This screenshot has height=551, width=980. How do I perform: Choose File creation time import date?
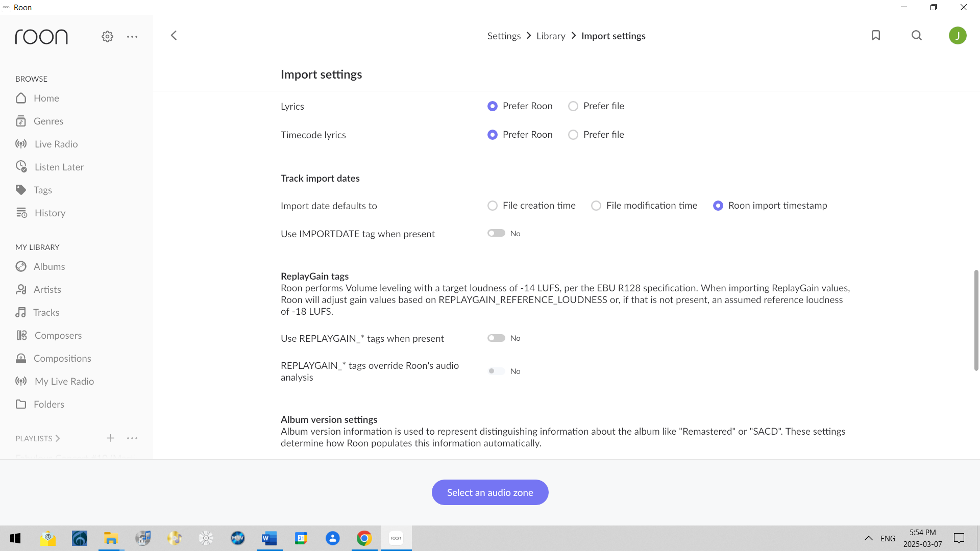[493, 206]
